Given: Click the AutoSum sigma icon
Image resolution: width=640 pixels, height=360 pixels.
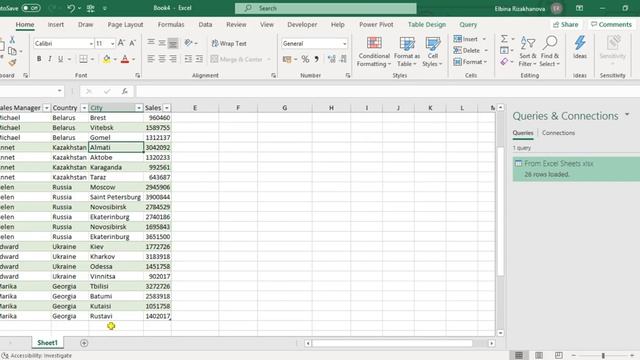Looking at the screenshot, I should pyautogui.click(x=504, y=39).
